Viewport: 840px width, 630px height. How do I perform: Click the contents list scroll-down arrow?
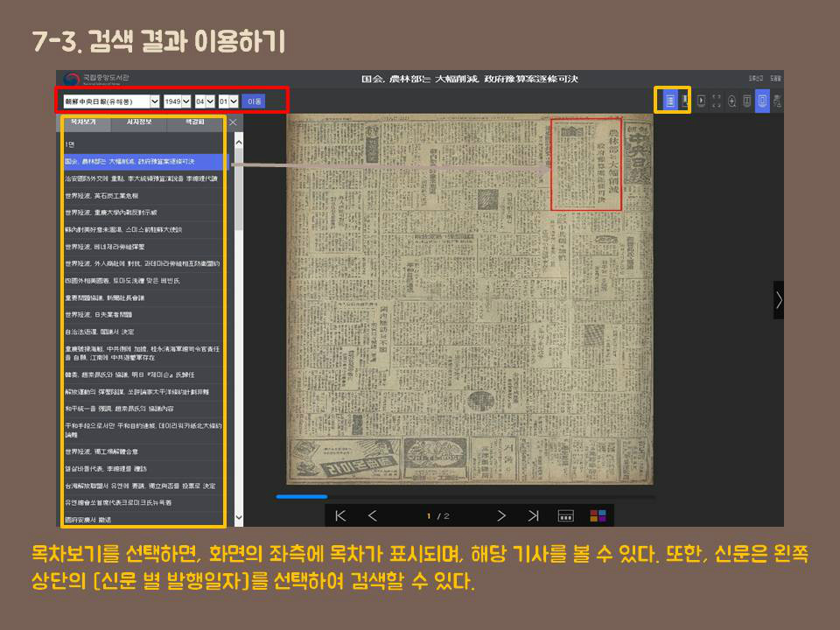coord(239,518)
